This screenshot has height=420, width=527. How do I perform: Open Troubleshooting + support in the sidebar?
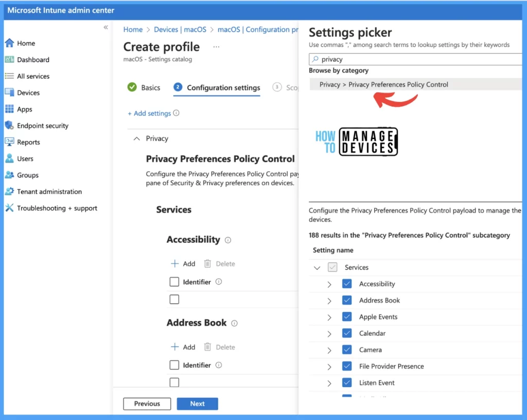pos(57,208)
